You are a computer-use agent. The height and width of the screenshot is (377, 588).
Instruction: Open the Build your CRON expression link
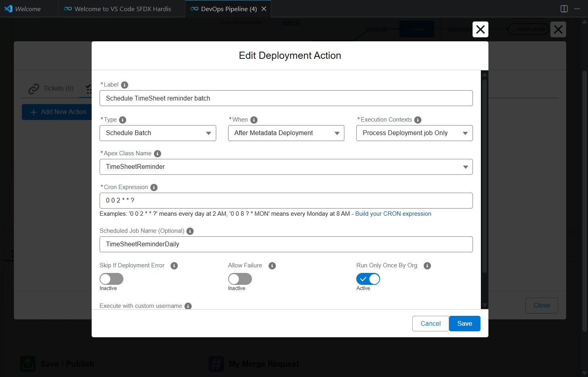click(393, 214)
